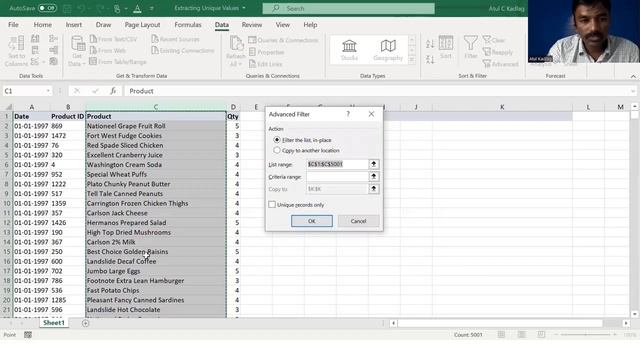640x360 pixels.
Task: Adjust the zoom slider in status bar
Action: [x=586, y=335]
